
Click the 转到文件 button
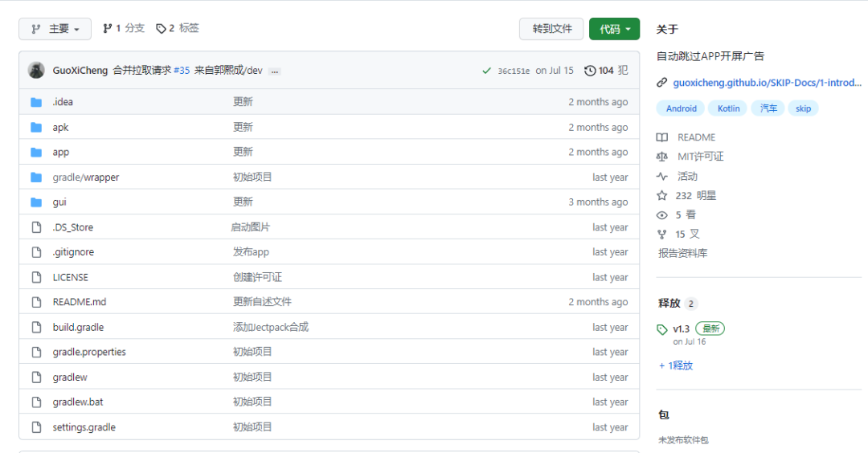551,29
